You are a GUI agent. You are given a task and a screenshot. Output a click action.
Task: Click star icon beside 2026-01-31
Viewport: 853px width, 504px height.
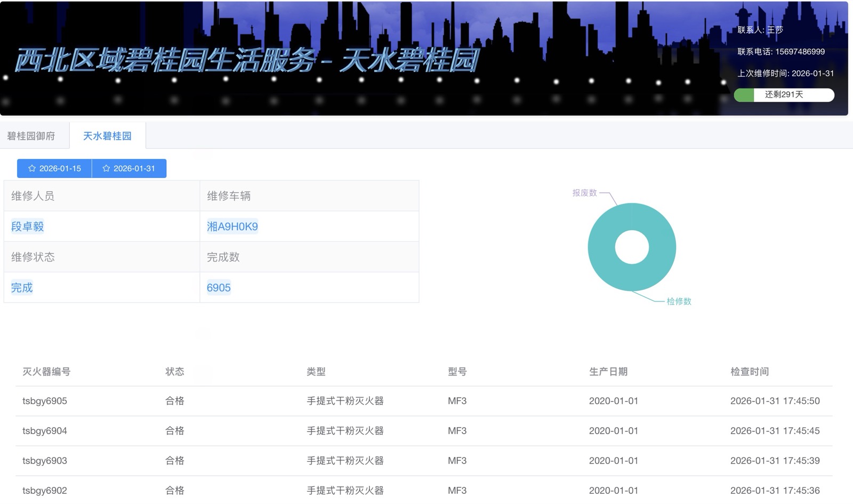106,168
